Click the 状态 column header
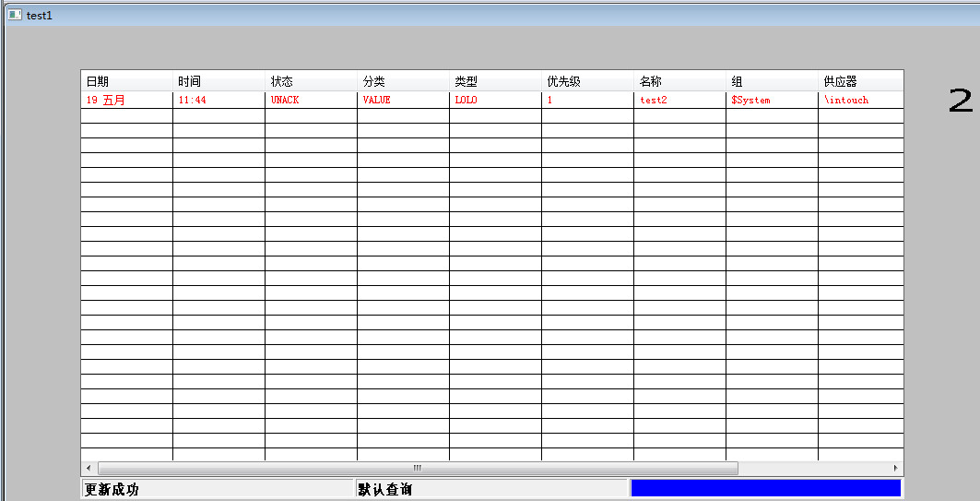This screenshot has height=501, width=980. click(312, 81)
